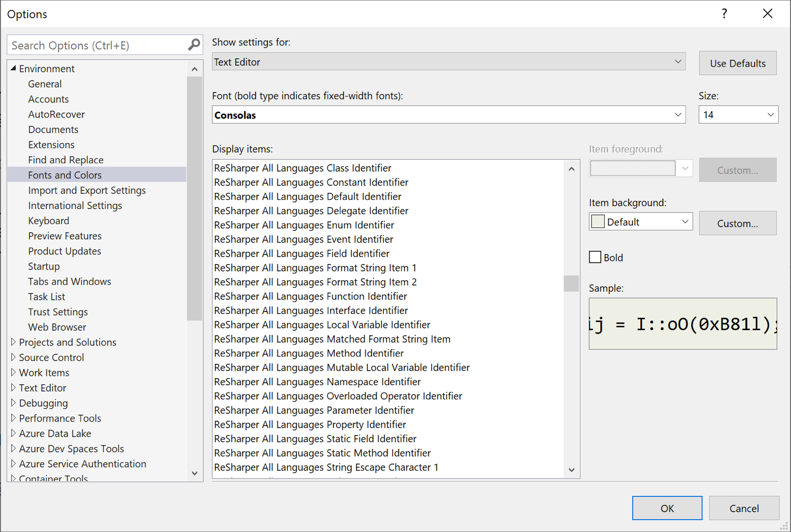Select ReSharper All Languages Property Identifier

(310, 425)
